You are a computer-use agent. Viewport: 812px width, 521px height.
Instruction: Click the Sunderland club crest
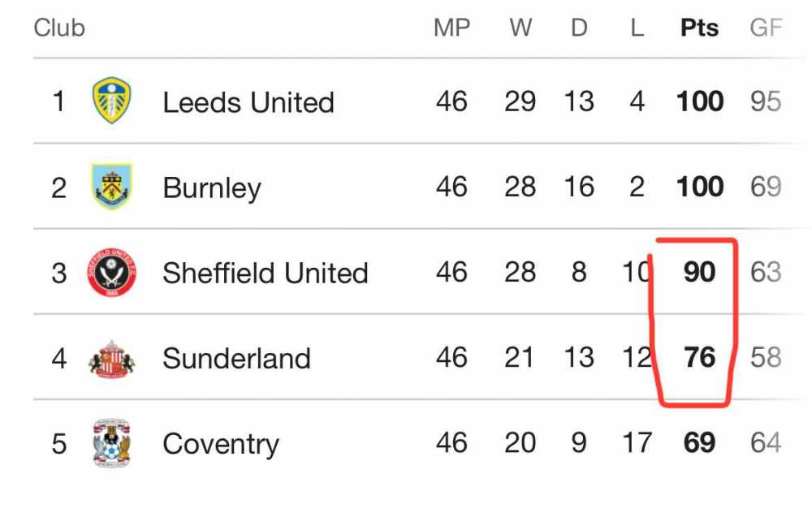tap(111, 359)
